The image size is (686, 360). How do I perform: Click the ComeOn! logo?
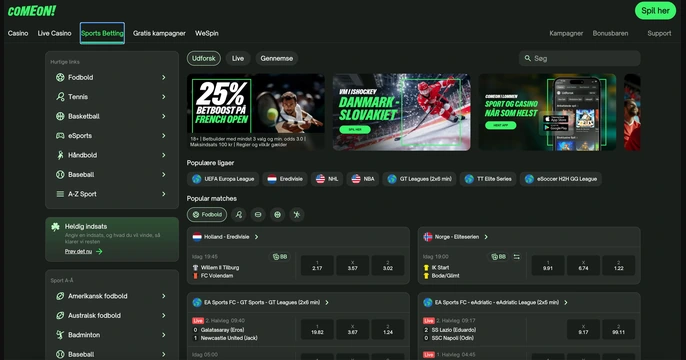pyautogui.click(x=32, y=11)
